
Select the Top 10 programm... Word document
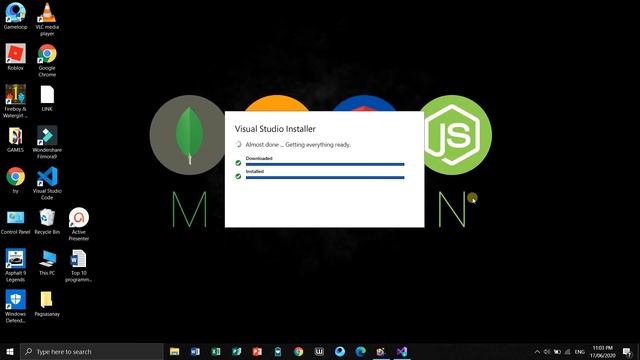click(78, 265)
